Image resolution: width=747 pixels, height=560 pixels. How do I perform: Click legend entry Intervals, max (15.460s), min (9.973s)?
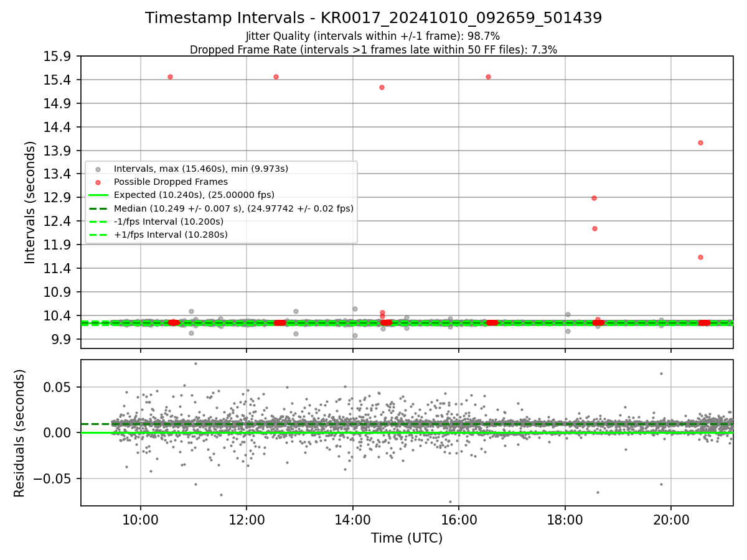coord(201,169)
